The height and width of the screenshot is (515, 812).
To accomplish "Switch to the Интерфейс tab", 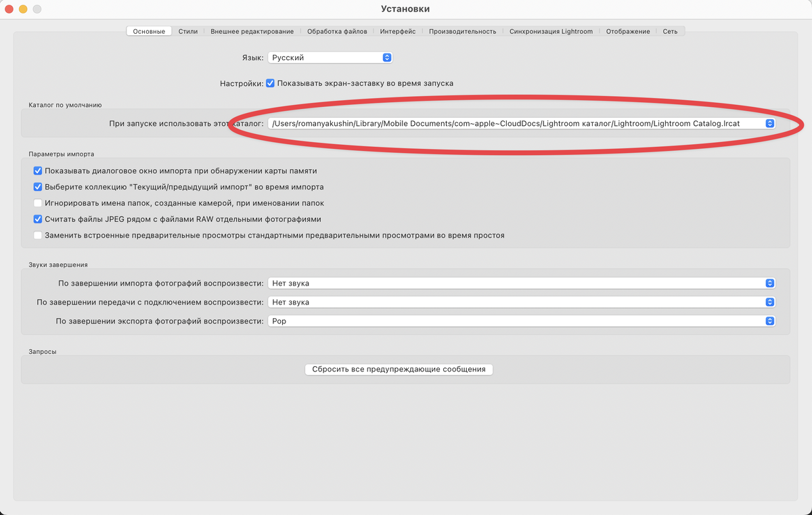I will point(398,31).
